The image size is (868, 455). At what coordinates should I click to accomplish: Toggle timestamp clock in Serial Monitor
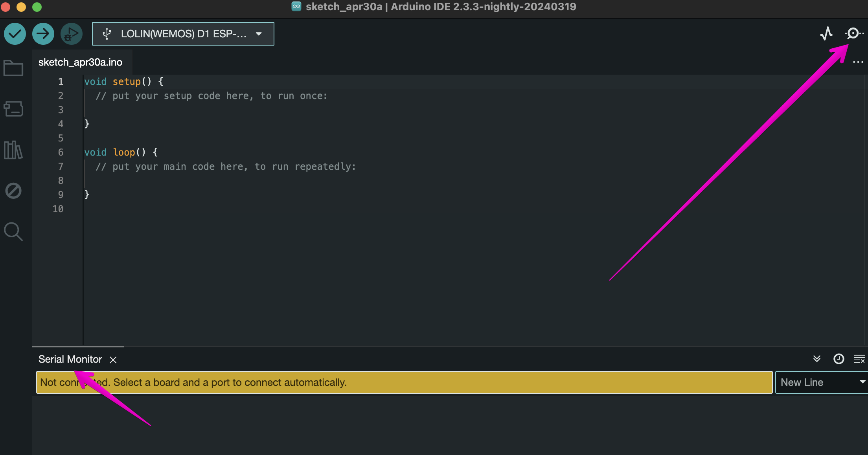click(839, 359)
